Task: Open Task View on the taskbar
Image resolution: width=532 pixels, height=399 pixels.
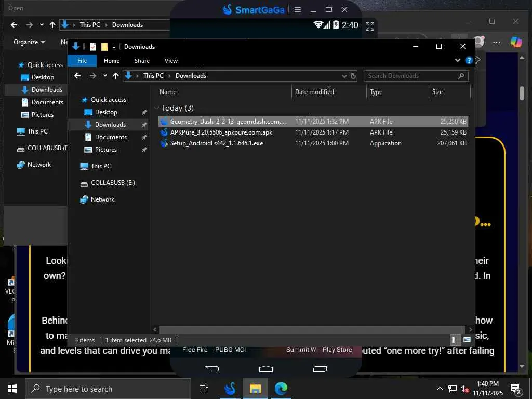Action: pyautogui.click(x=204, y=389)
